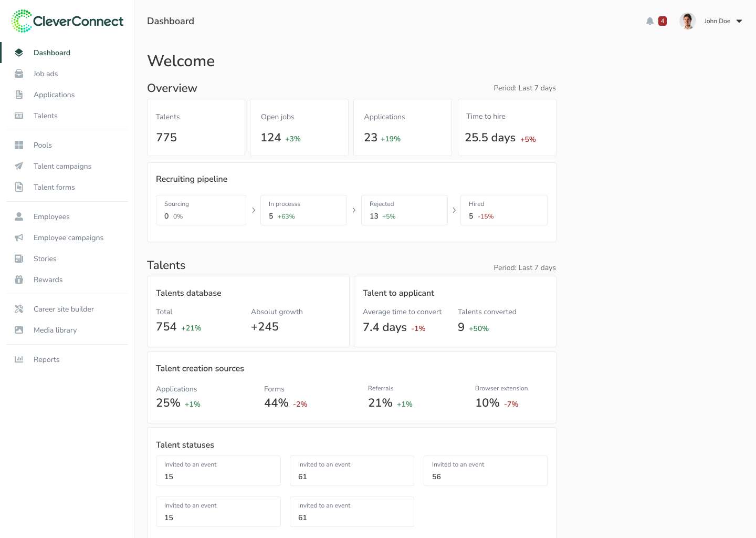Click the Pools grid icon
The height and width of the screenshot is (538, 756).
(19, 145)
